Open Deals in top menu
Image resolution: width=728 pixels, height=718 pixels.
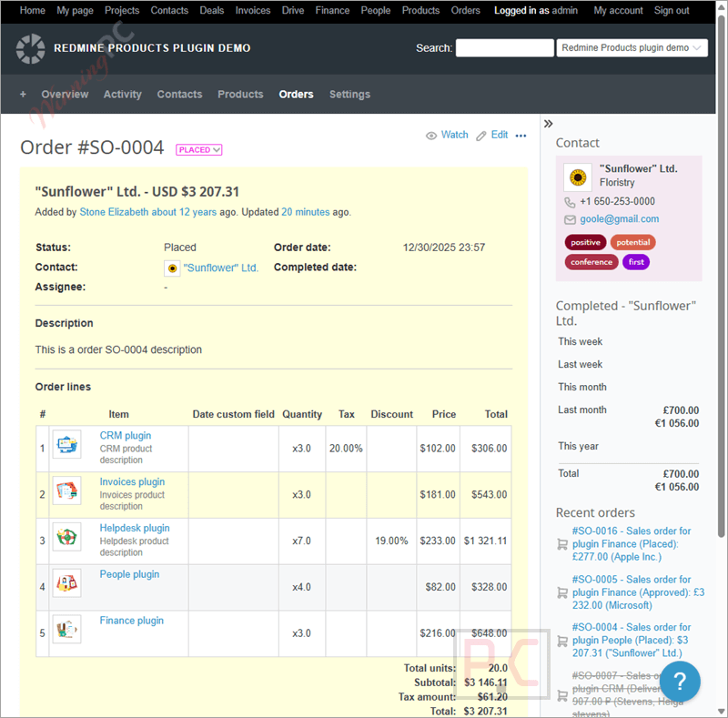click(212, 10)
